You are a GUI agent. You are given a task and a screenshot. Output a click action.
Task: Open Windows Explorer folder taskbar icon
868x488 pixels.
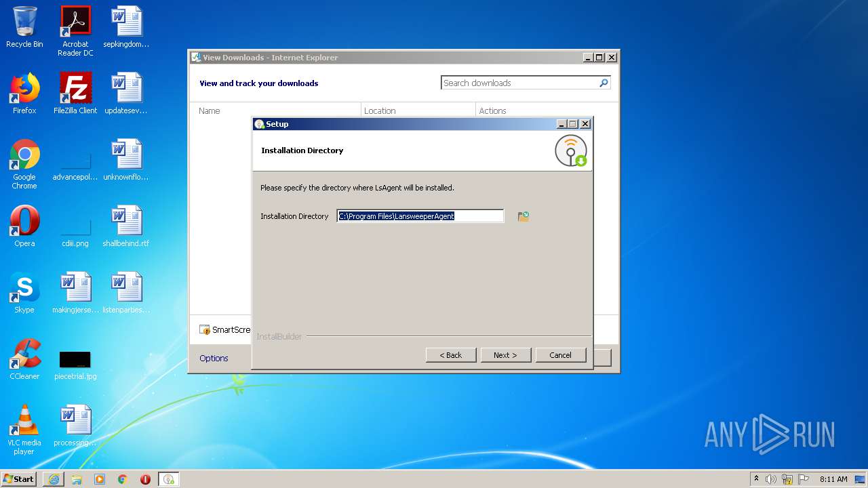click(x=77, y=479)
